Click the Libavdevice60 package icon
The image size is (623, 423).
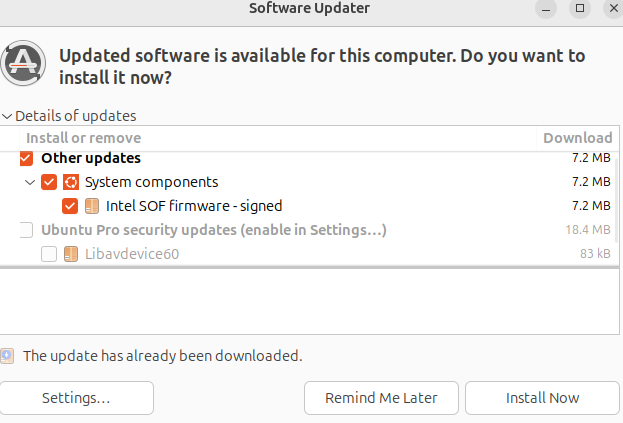71,254
